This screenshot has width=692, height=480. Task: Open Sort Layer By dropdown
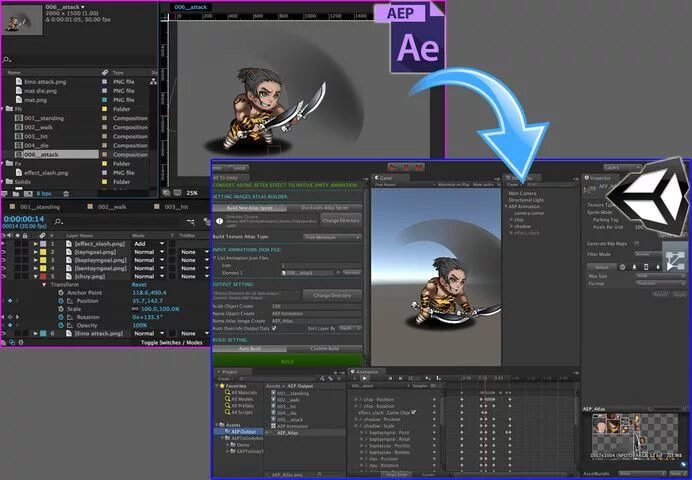[350, 328]
